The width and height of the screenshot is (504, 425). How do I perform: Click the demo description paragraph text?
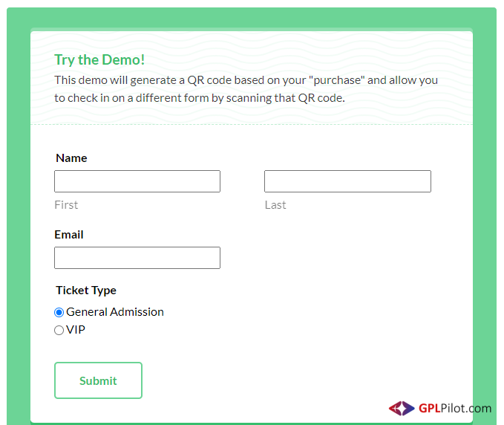pos(246,89)
